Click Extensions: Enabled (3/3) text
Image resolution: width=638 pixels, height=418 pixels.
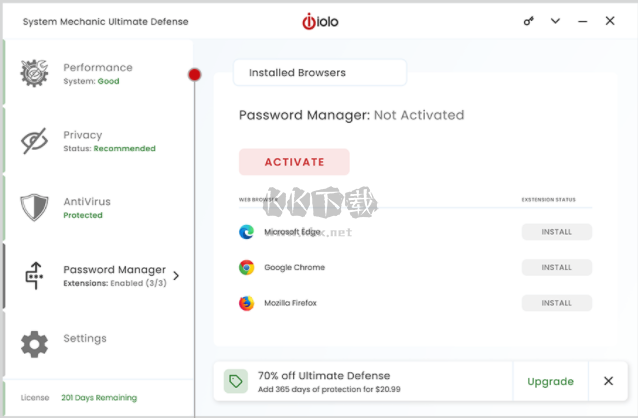point(115,283)
